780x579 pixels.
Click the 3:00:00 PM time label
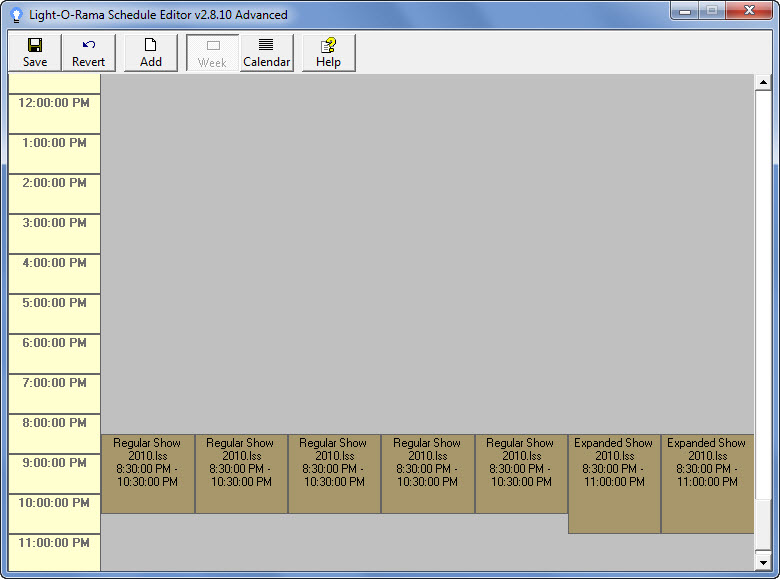pos(54,234)
